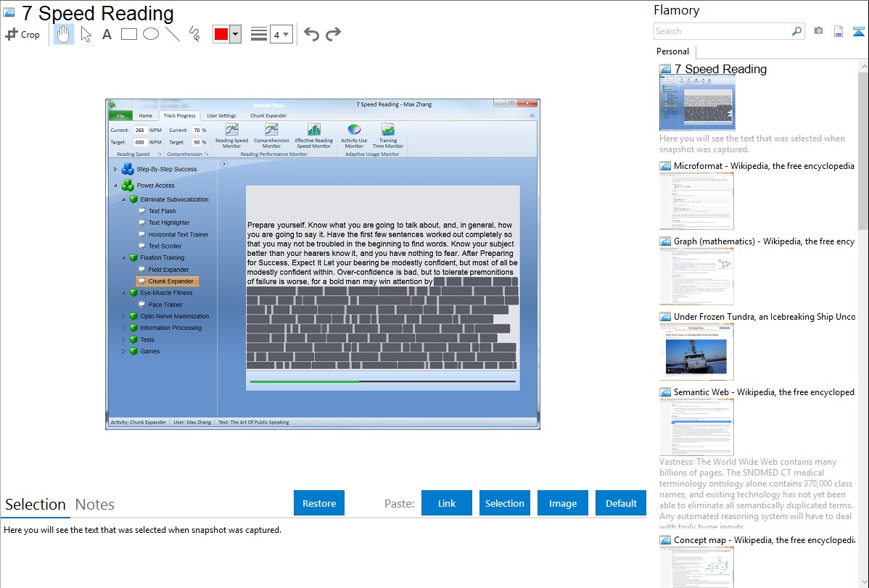Click the Default paste button
The height and width of the screenshot is (588, 869).
coord(621,503)
